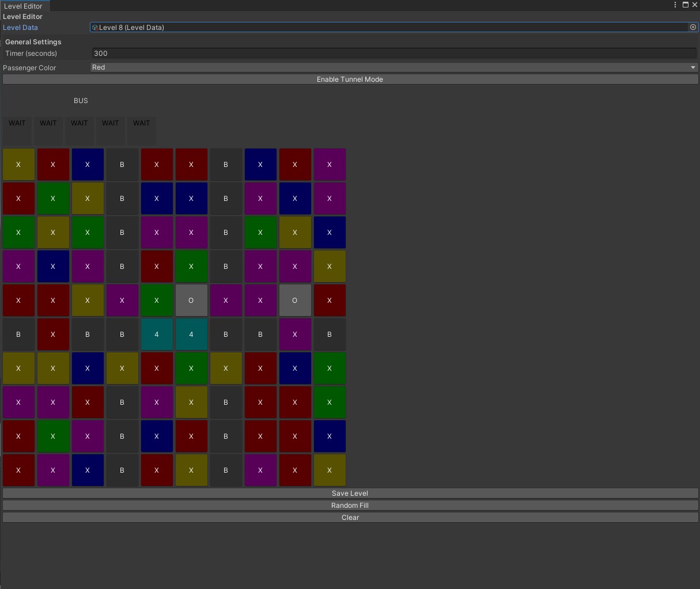Click the last WAIT slot
The image size is (700, 589).
[x=142, y=131]
